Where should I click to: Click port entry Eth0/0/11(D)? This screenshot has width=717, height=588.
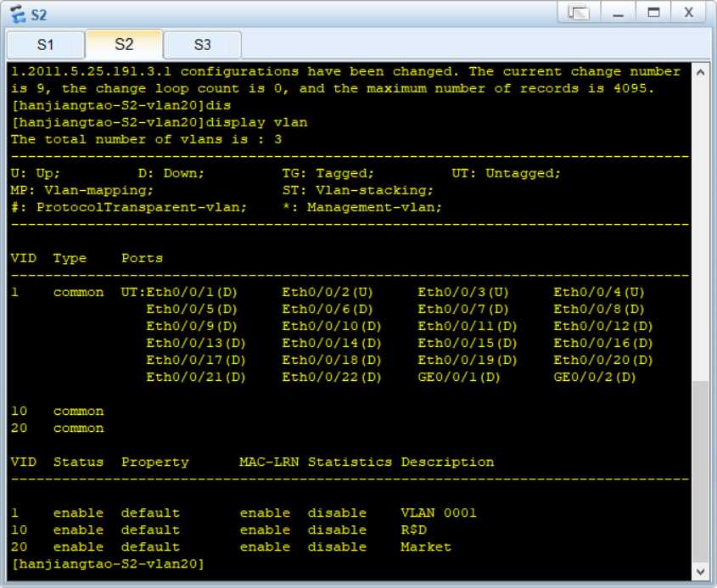[x=468, y=326]
